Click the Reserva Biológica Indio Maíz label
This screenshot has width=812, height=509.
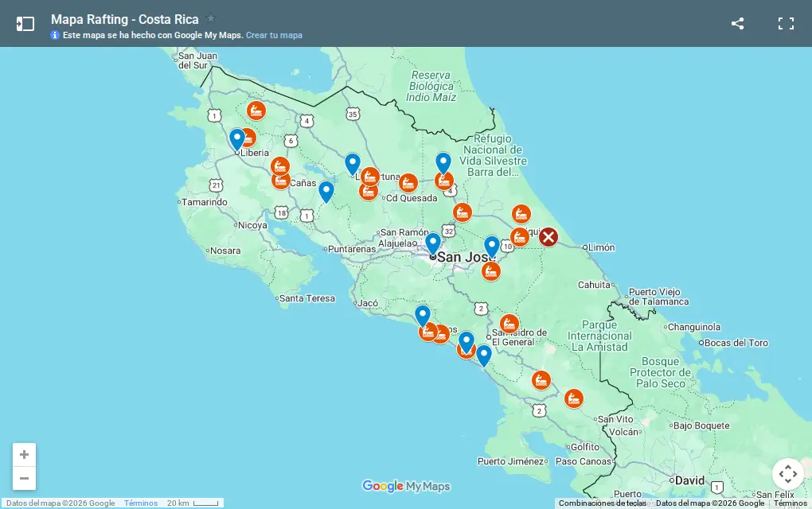(431, 86)
